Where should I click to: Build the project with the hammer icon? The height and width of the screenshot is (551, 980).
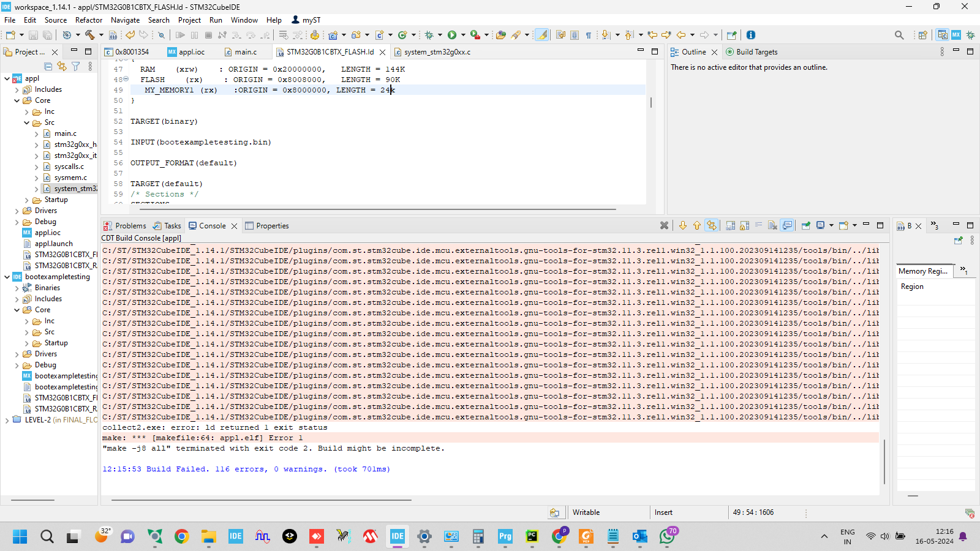coord(90,35)
